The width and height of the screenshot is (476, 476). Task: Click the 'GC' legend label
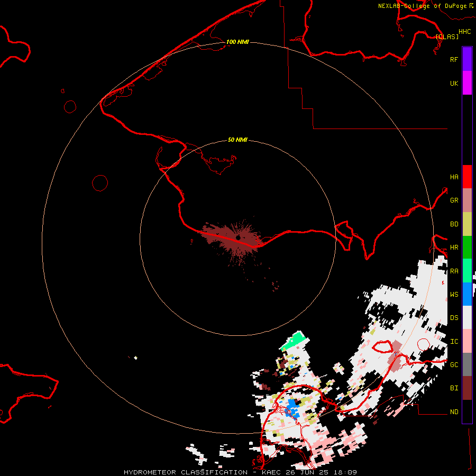tap(454, 365)
